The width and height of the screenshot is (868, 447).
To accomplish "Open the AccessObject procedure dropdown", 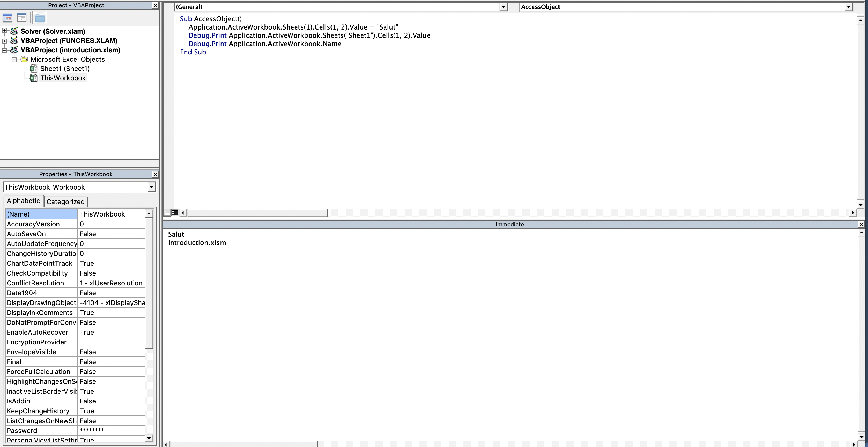I will (848, 7).
